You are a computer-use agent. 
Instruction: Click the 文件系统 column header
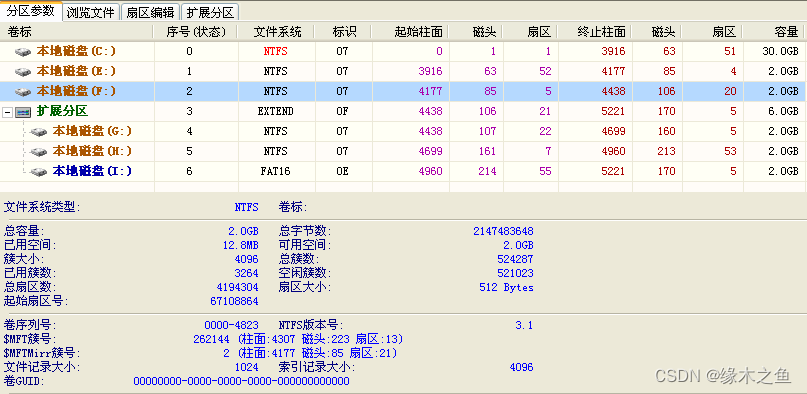(x=277, y=32)
